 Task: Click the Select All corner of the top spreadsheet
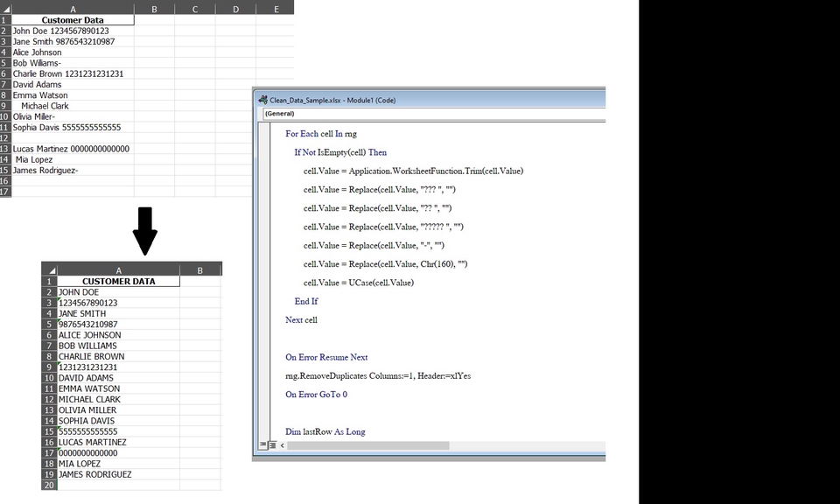point(8,9)
